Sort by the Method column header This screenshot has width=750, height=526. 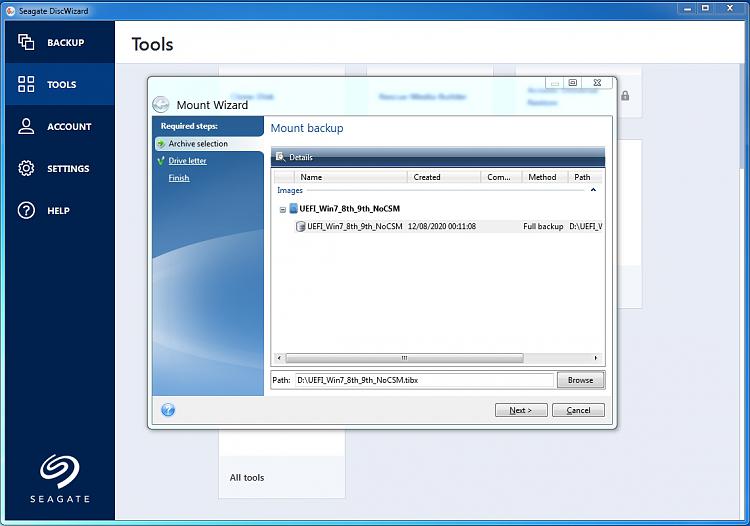(544, 177)
